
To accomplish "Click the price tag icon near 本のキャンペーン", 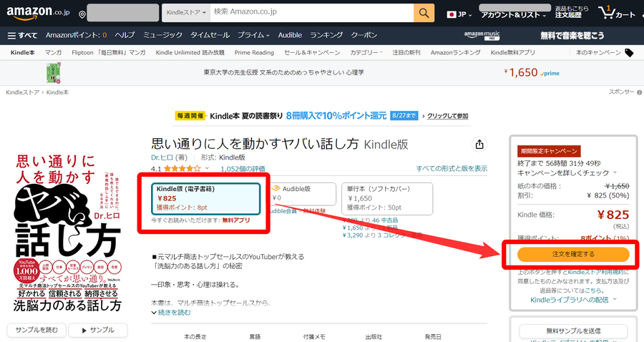I will tap(629, 52).
